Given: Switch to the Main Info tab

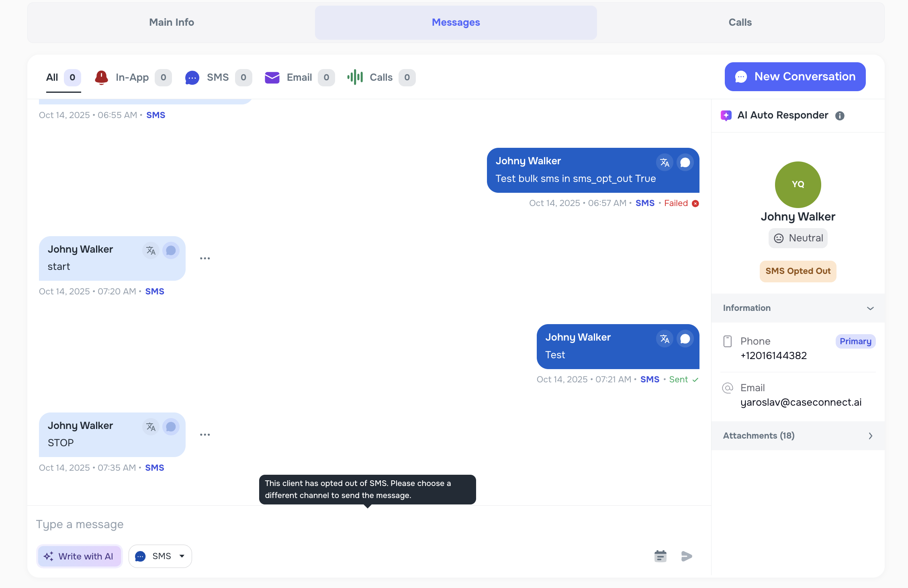Looking at the screenshot, I should pos(171,22).
